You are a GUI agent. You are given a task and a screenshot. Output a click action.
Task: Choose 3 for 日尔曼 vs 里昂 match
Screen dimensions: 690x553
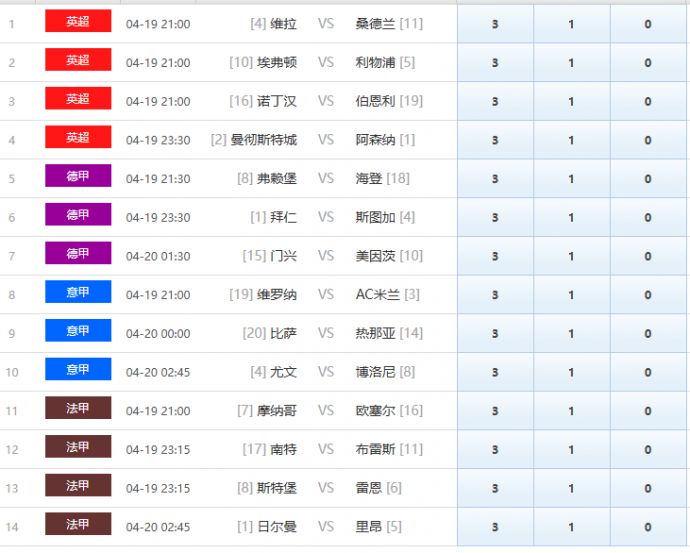[x=495, y=527]
